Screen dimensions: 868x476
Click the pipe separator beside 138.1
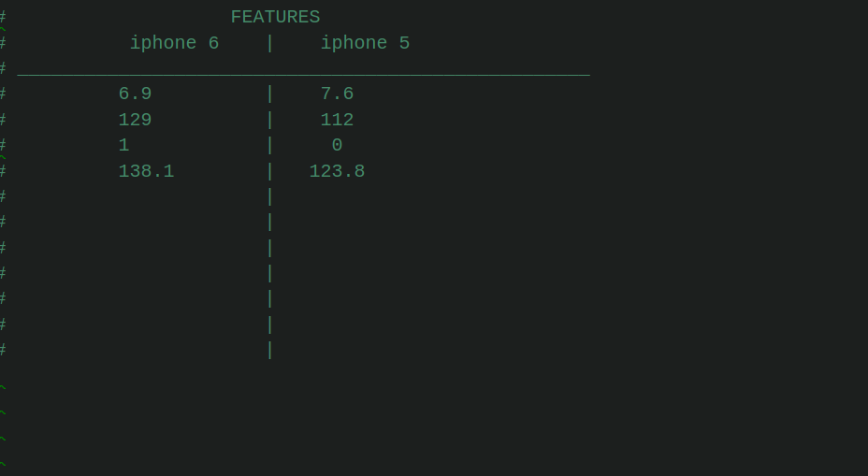click(270, 171)
